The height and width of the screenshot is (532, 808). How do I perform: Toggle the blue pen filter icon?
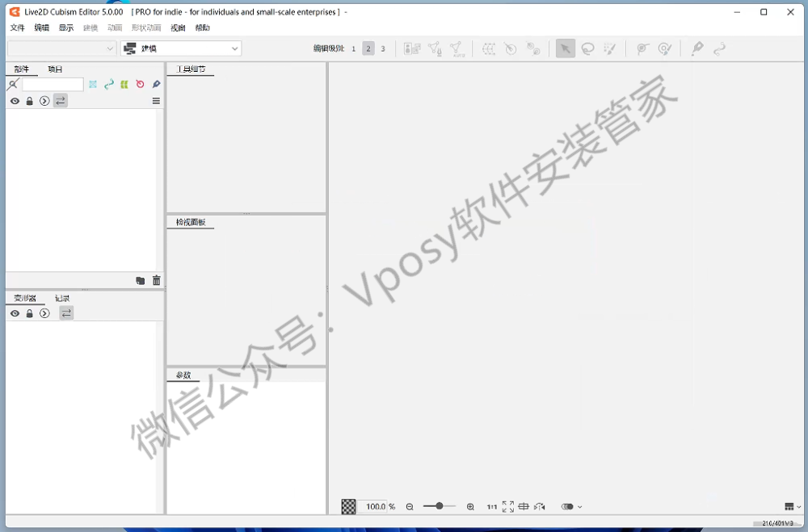pyautogui.click(x=156, y=84)
